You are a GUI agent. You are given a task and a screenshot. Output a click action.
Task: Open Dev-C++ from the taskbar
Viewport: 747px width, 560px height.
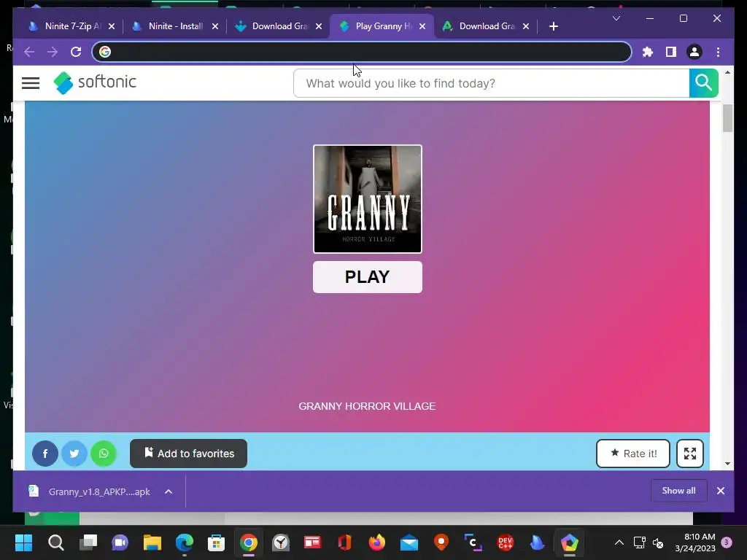[x=506, y=542]
